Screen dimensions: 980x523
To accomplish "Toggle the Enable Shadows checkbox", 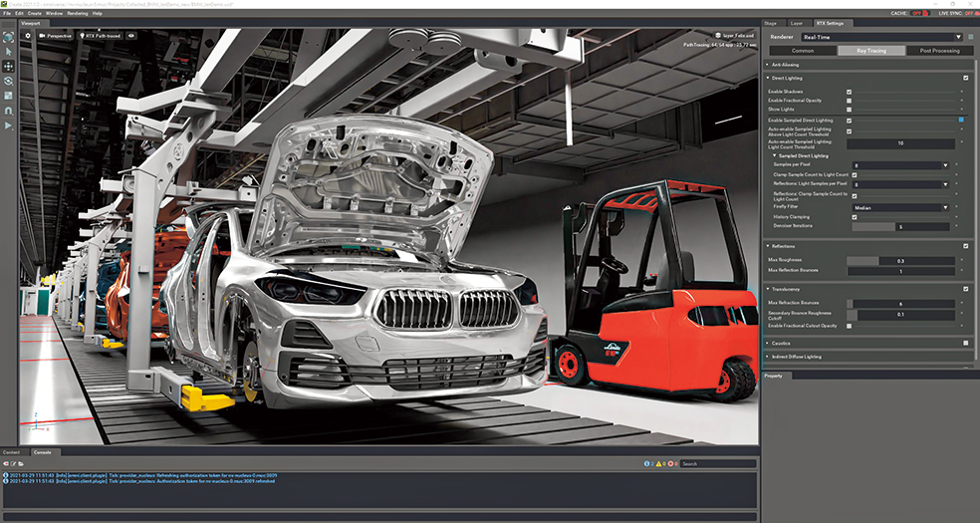I will (x=849, y=91).
